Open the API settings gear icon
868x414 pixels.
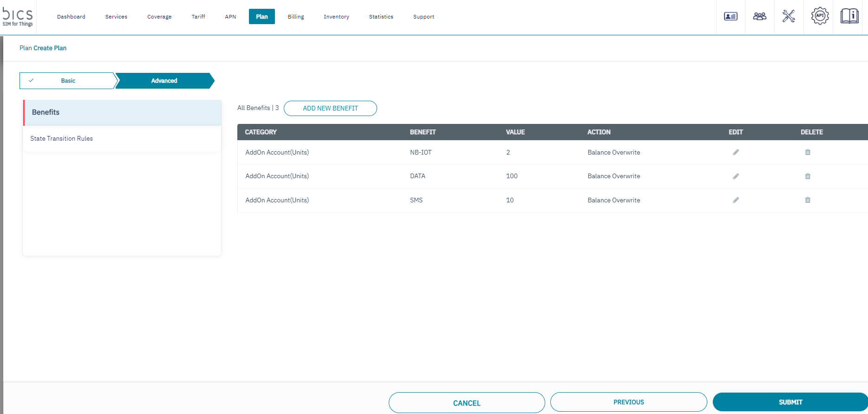tap(820, 16)
